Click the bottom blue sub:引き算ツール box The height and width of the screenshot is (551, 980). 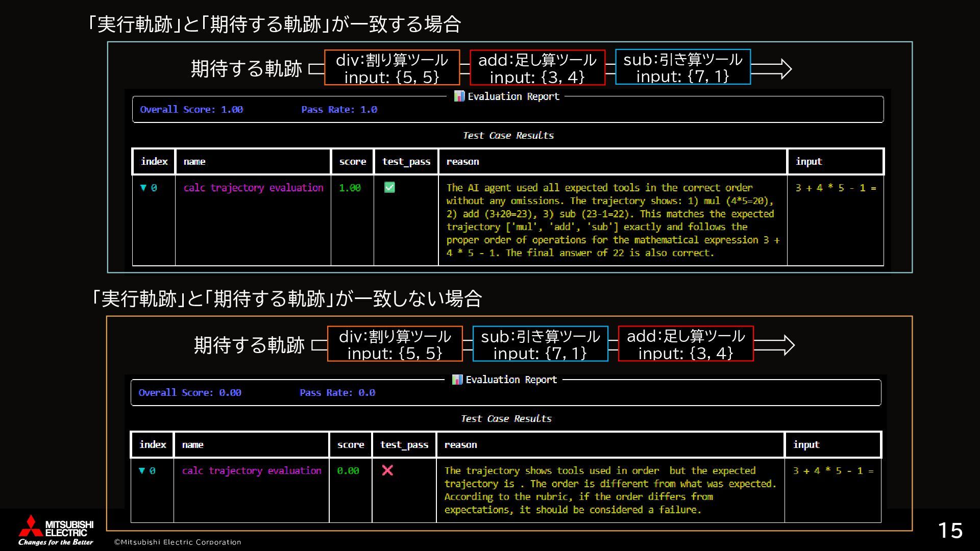(540, 344)
